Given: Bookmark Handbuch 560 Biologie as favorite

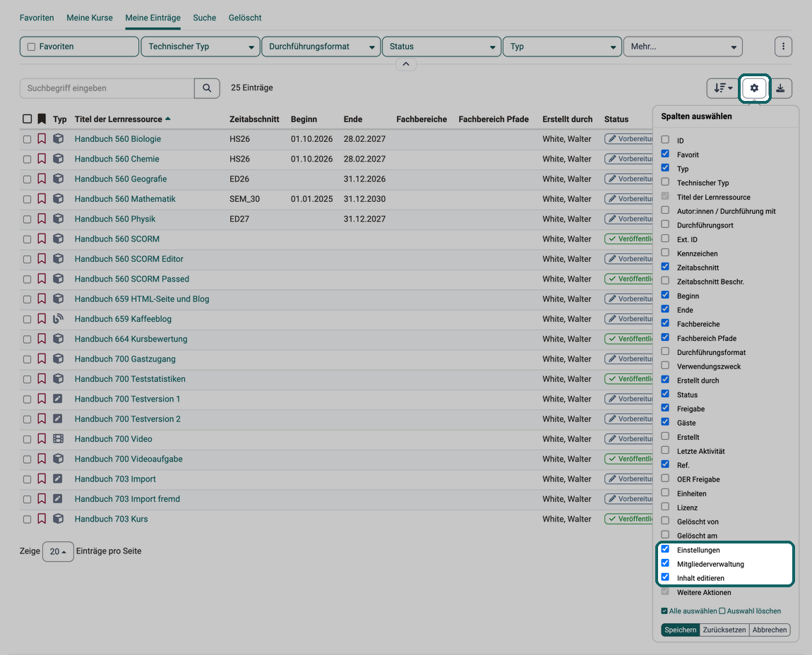Looking at the screenshot, I should pyautogui.click(x=42, y=139).
